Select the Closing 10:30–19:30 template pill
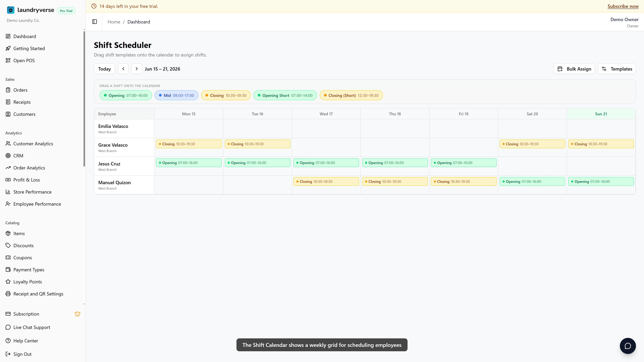Image resolution: width=644 pixels, height=362 pixels. 226,95
